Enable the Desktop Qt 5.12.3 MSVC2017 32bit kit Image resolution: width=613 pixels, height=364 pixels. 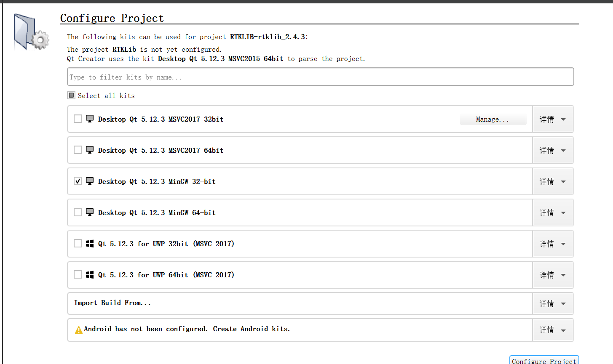coord(78,119)
